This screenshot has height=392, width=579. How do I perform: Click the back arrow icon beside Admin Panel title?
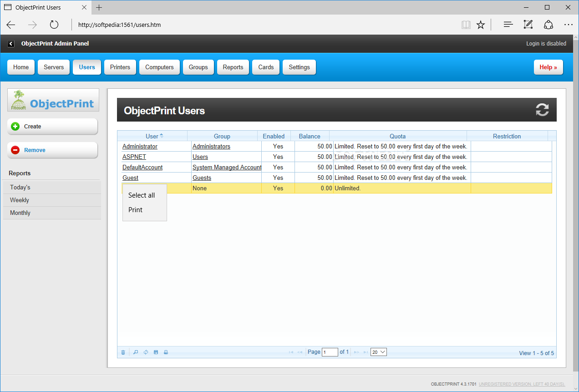pyautogui.click(x=11, y=44)
